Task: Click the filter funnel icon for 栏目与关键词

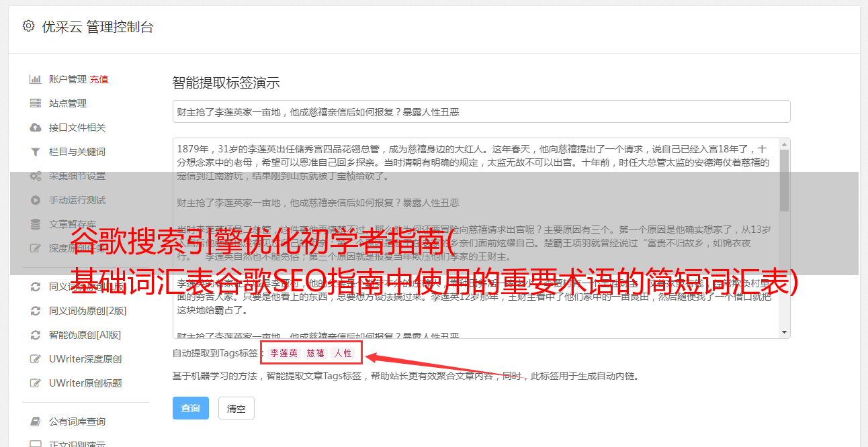Action: [x=36, y=152]
